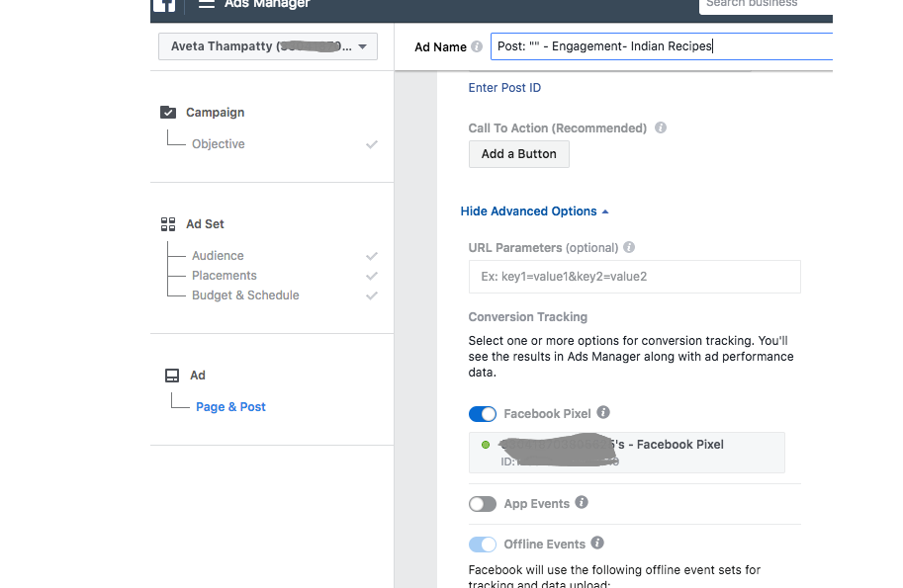The image size is (903, 588).
Task: Click the URL Parameters info icon
Action: pos(629,247)
